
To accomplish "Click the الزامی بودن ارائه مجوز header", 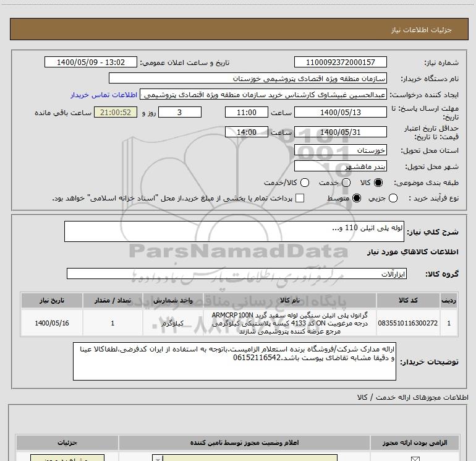I will 415,443.
